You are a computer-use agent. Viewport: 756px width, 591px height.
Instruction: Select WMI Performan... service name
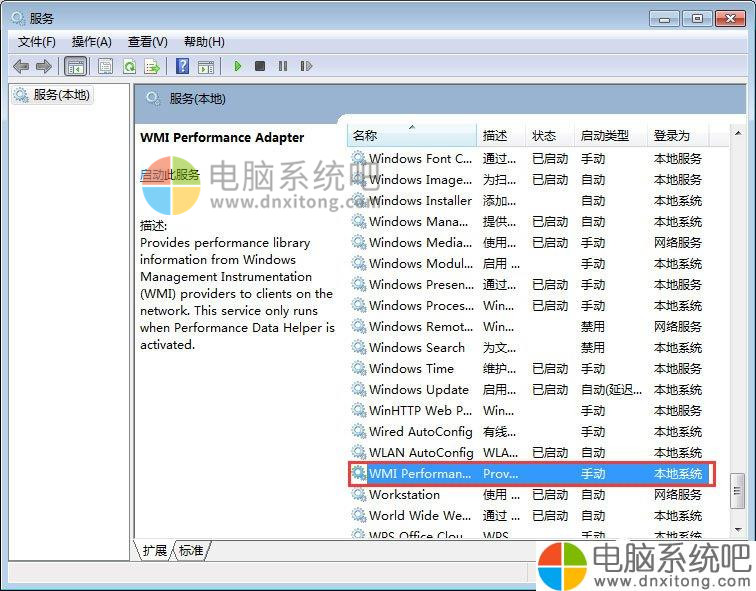[x=420, y=473]
